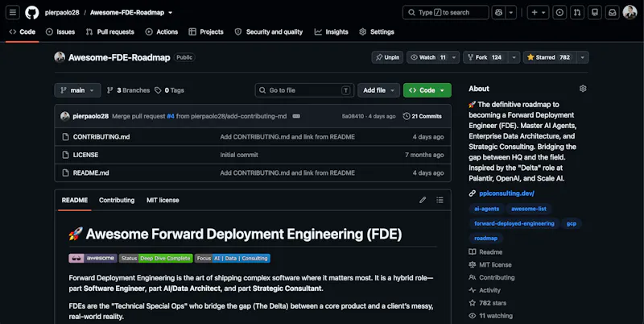Click the awesome-list topic tag
Viewport: 644px width, 324px height.
point(529,209)
